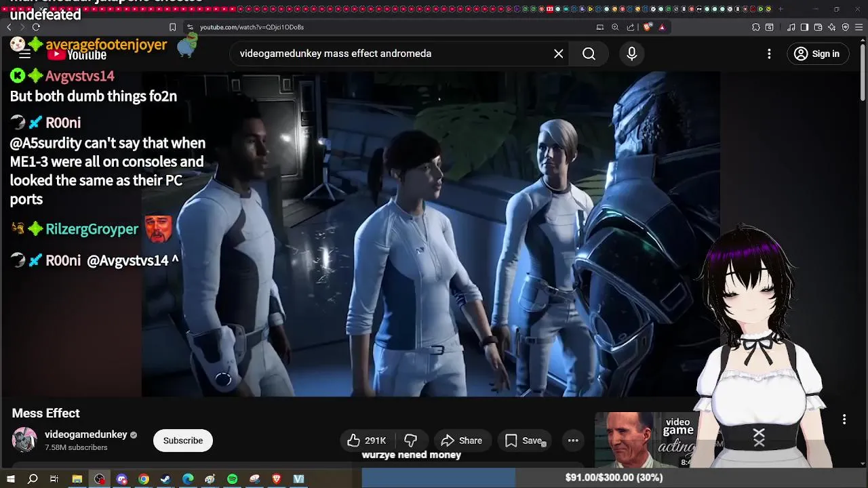
Task: Open the Brave Wallet icon
Action: [818, 27]
